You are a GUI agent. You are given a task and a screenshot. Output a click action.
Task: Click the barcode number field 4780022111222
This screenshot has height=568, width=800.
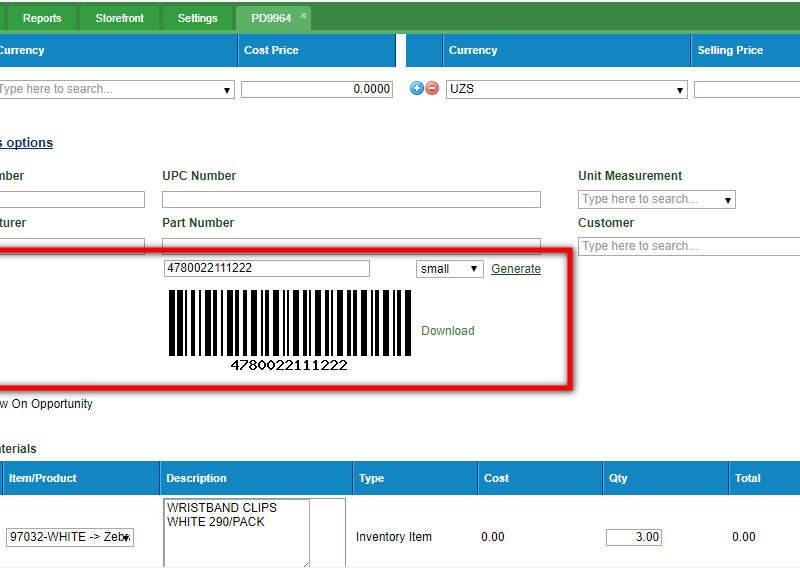267,268
